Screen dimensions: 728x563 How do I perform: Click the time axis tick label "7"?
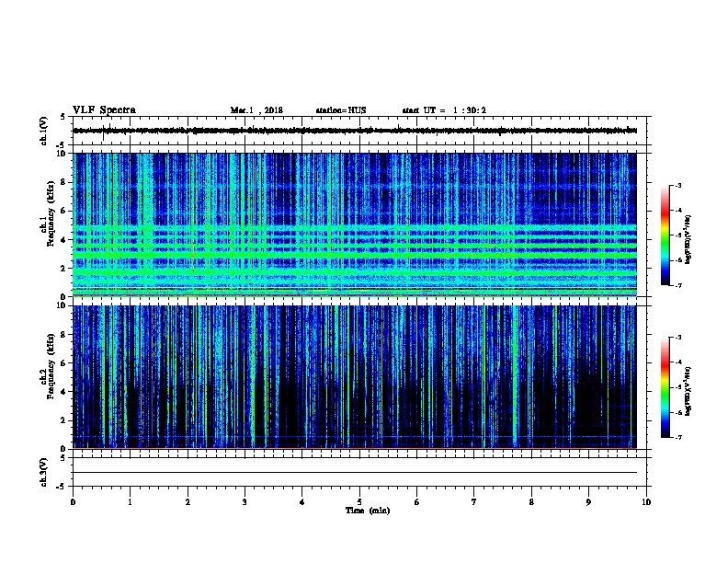click(474, 501)
